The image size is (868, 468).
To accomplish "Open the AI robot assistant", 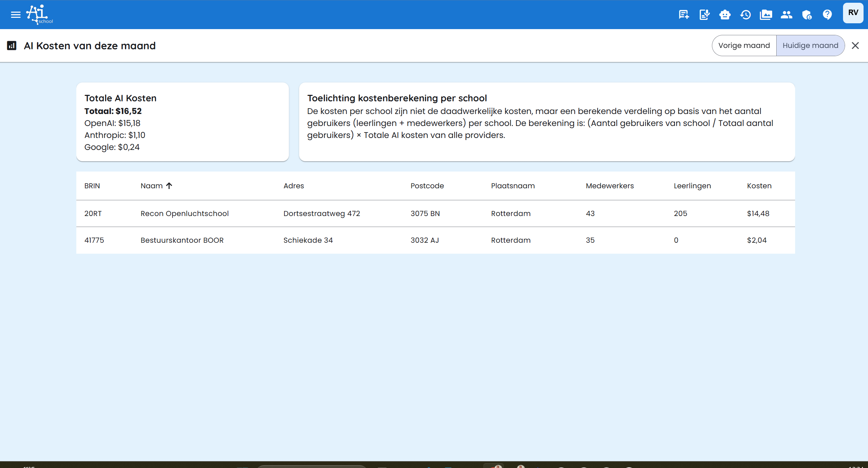I will pos(725,14).
